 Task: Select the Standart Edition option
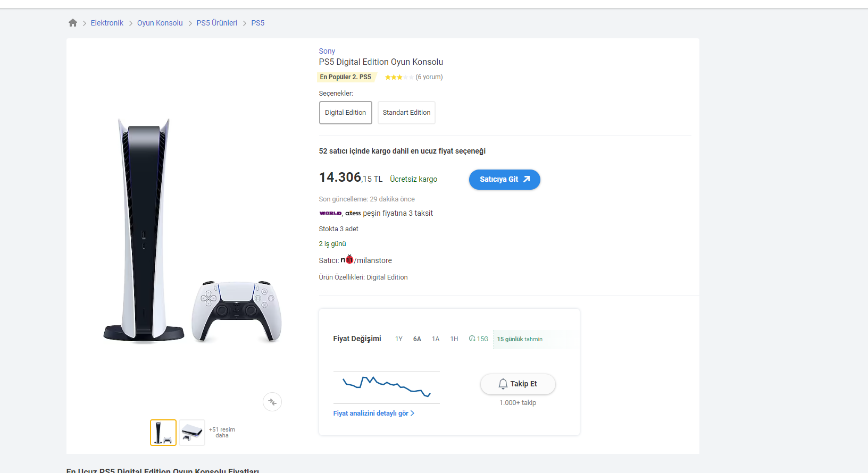click(406, 113)
